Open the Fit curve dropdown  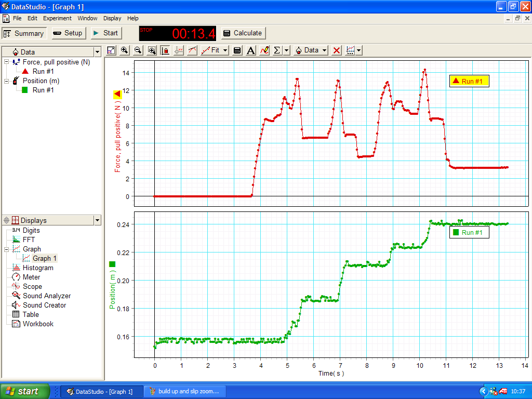click(x=215, y=50)
